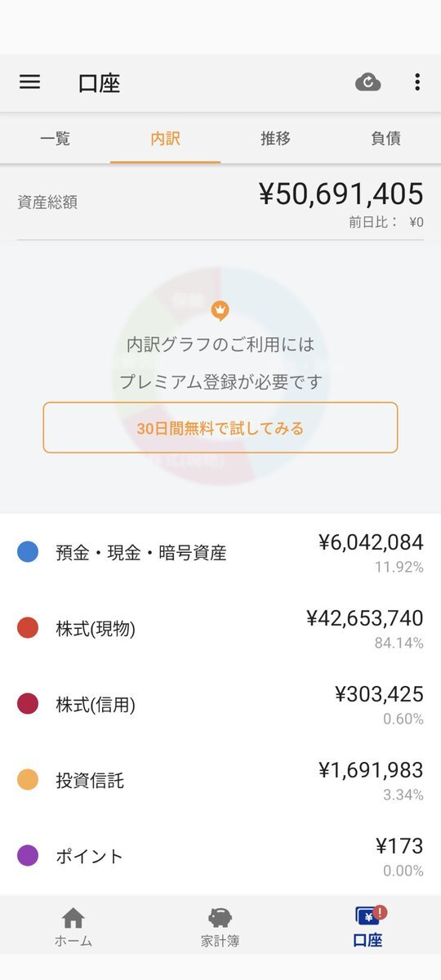This screenshot has width=441, height=980.
Task: Tap the blue 預金・現金 color dot
Action: (28, 552)
